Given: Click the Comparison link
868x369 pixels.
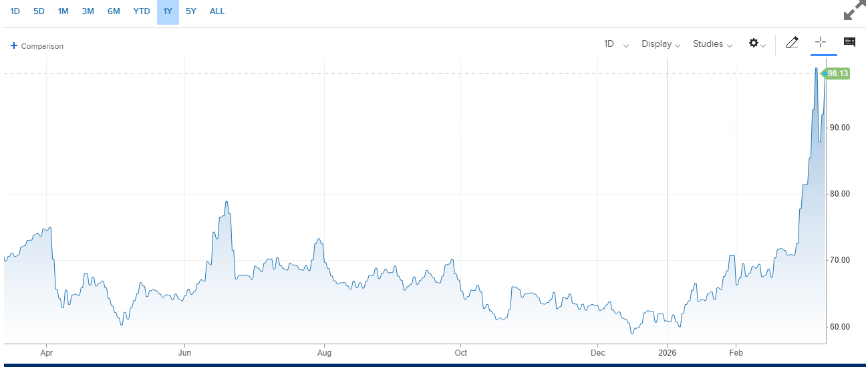Looking at the screenshot, I should pos(42,46).
